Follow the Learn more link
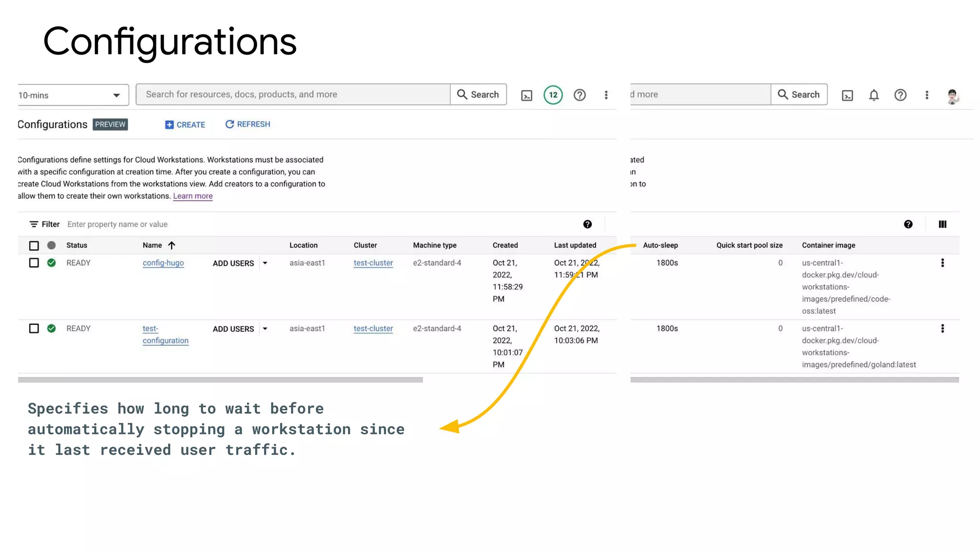The height and width of the screenshot is (551, 980). tap(193, 196)
